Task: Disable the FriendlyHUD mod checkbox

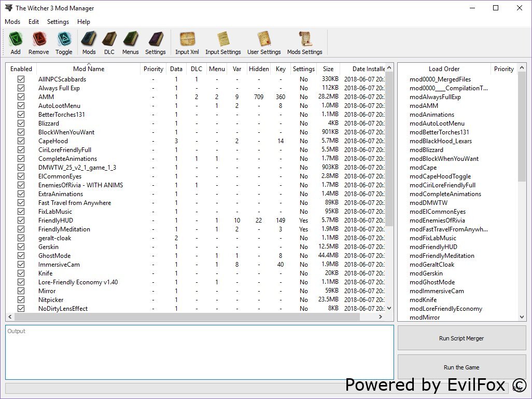Action: (21, 221)
